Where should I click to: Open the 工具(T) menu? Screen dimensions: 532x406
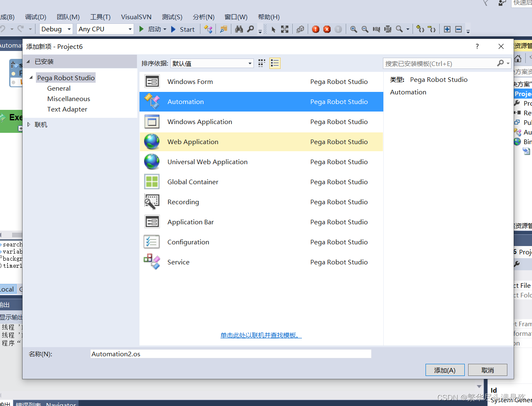[x=100, y=17]
